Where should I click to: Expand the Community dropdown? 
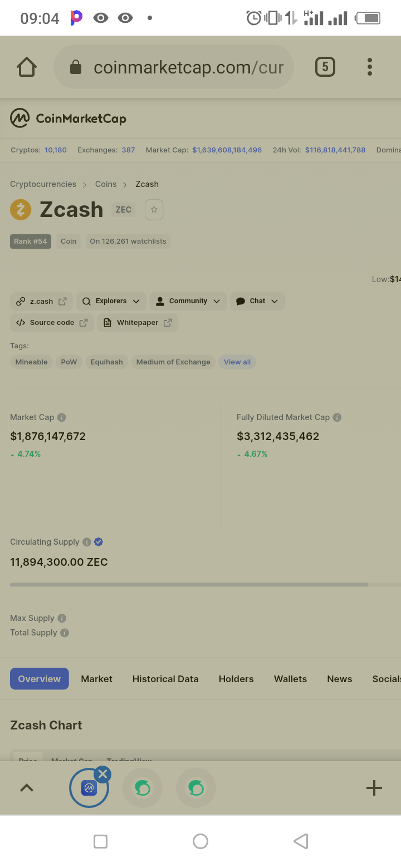188,301
